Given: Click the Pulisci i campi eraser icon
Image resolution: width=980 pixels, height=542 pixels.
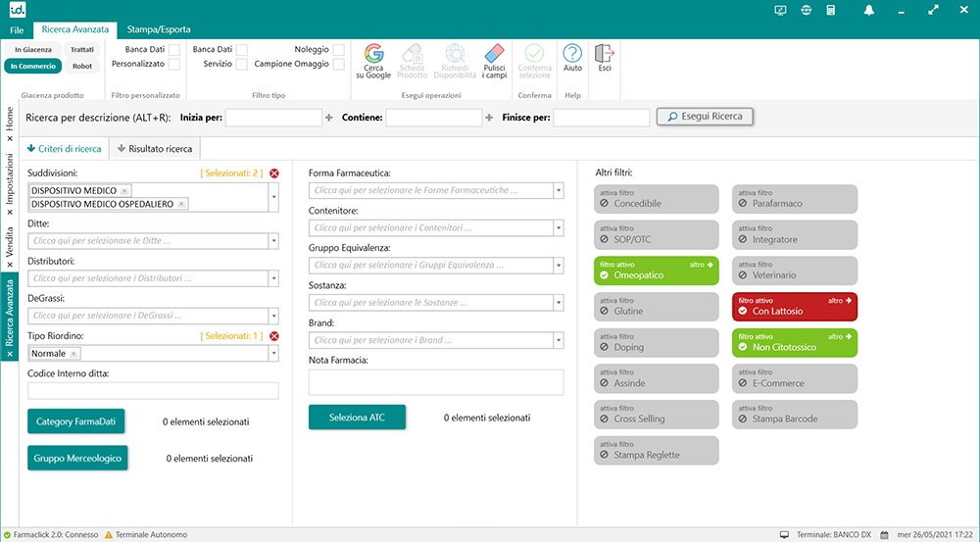Looking at the screenshot, I should point(494,54).
